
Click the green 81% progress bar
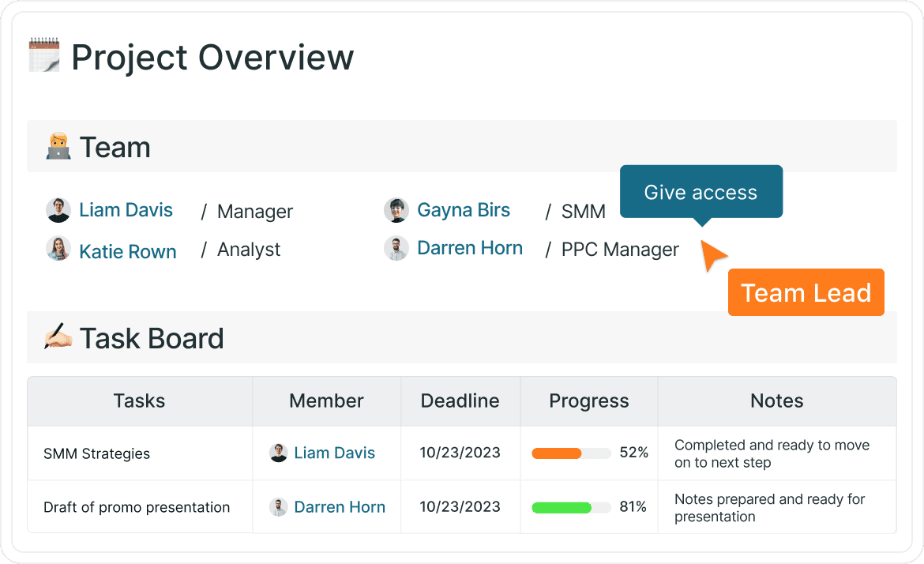pos(570,507)
